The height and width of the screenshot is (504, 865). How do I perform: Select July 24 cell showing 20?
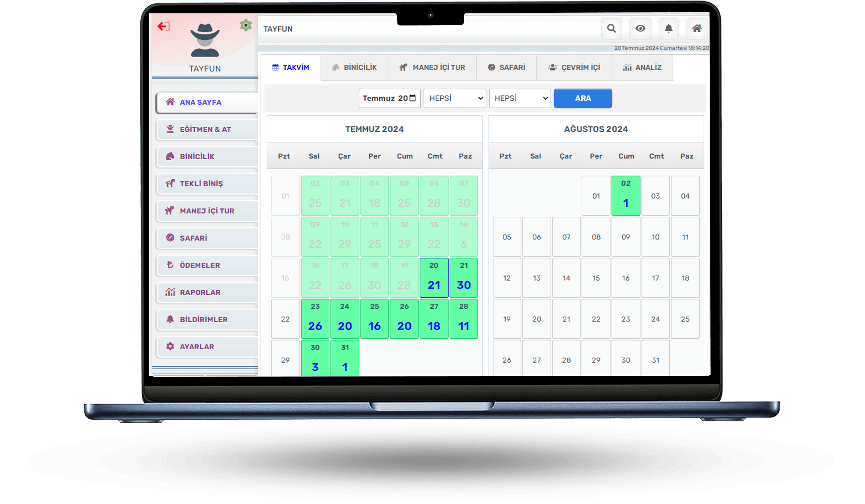coord(345,319)
